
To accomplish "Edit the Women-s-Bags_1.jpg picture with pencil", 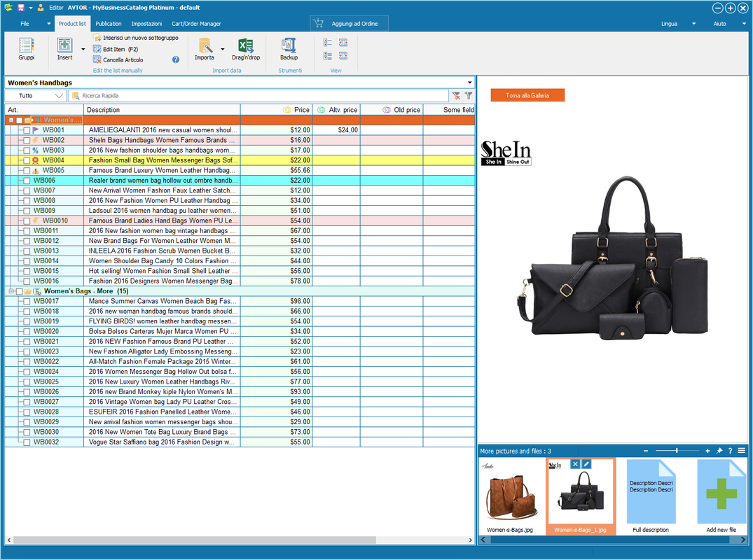I will pyautogui.click(x=586, y=463).
